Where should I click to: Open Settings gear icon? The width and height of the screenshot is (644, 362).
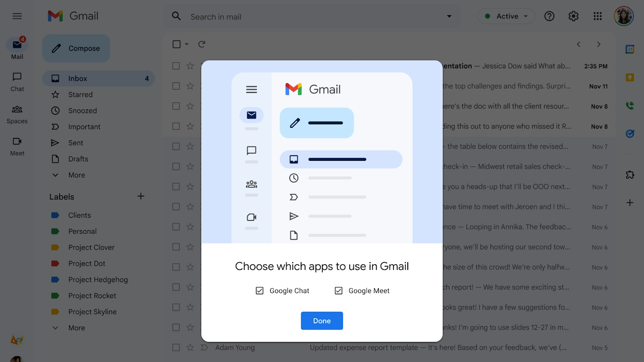click(573, 16)
